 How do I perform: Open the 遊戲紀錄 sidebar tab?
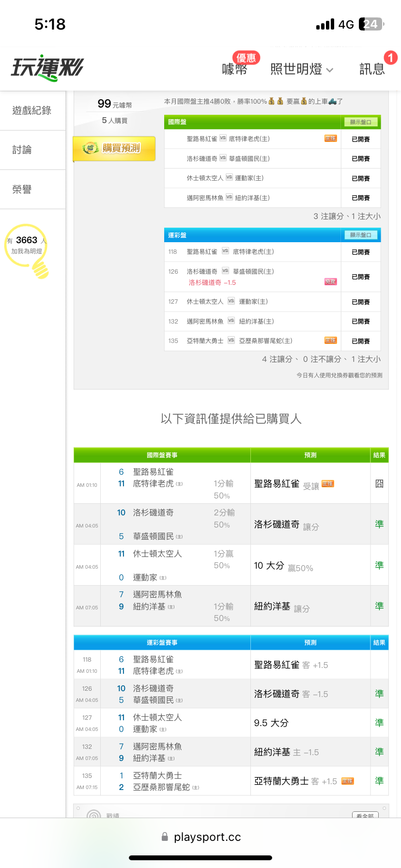pos(32,110)
